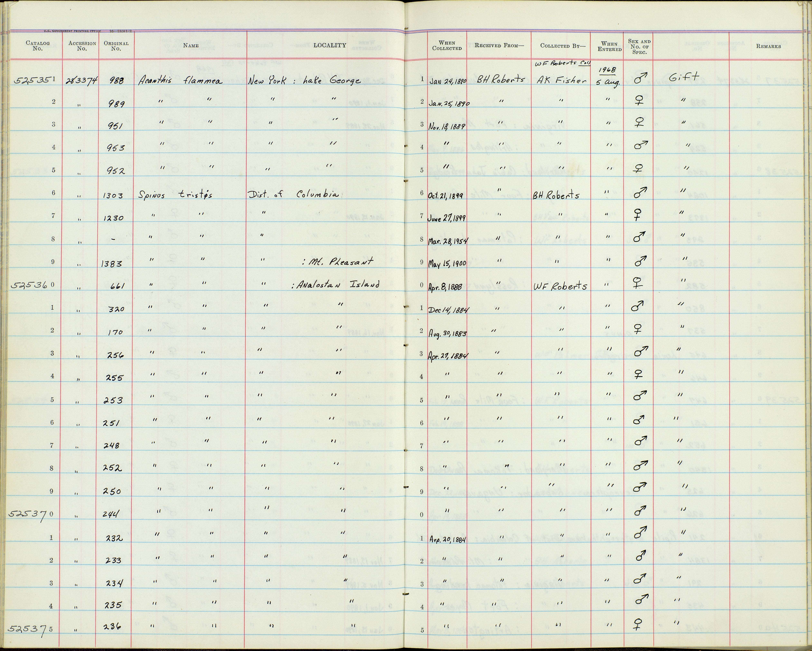The width and height of the screenshot is (812, 651).
Task: Click the 'Accession No.' column header
Action: [x=82, y=46]
